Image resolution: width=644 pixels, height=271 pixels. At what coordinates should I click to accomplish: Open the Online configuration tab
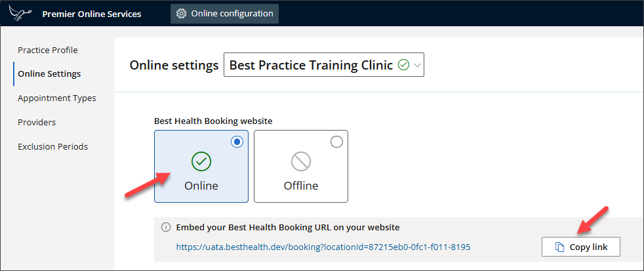pos(224,14)
